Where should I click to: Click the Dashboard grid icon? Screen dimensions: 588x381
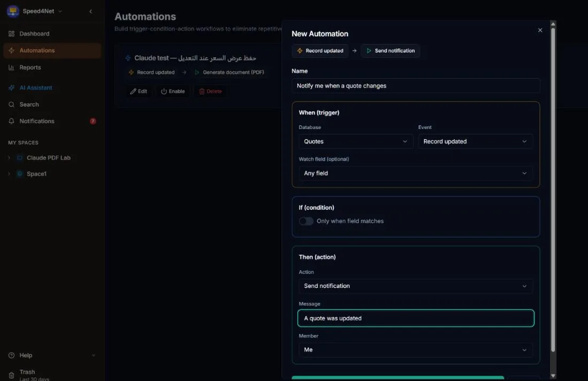coord(12,34)
